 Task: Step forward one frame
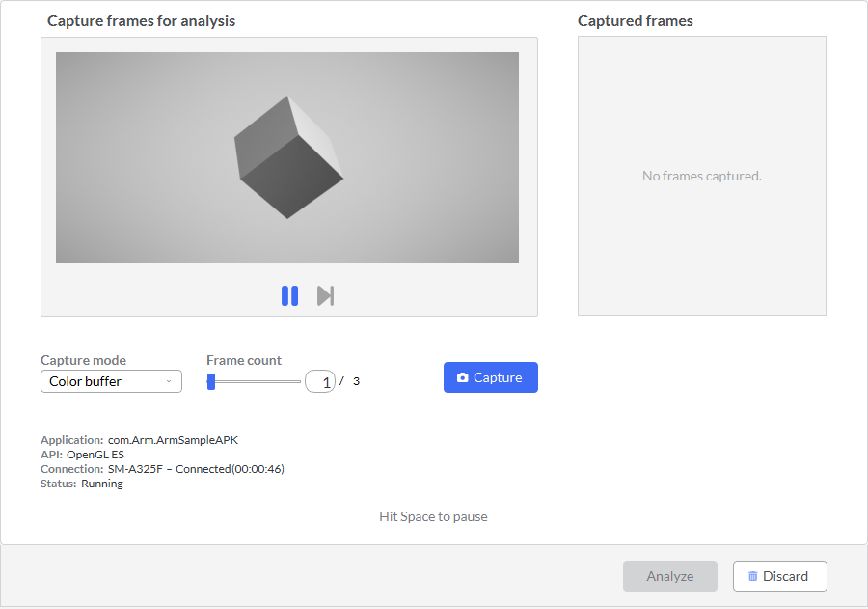pos(326,296)
